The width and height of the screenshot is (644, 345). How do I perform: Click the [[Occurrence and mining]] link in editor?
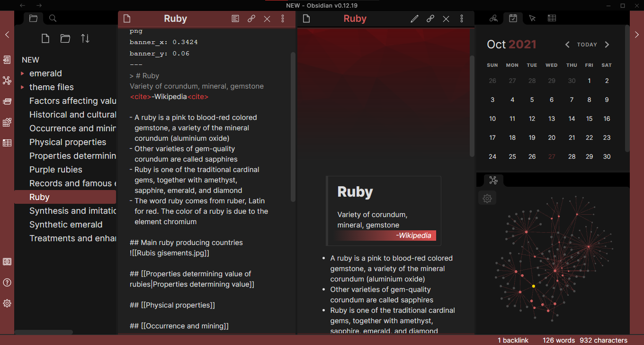point(185,326)
